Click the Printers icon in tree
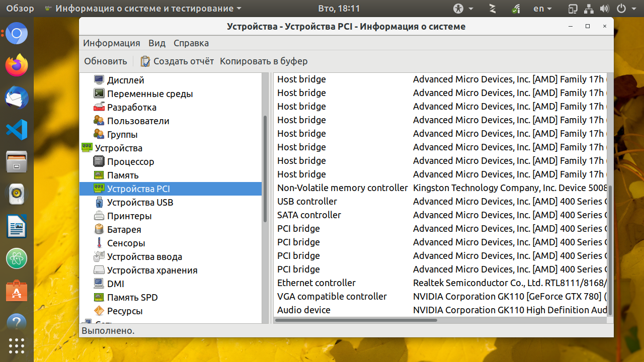The height and width of the screenshot is (362, 644). pyautogui.click(x=99, y=216)
